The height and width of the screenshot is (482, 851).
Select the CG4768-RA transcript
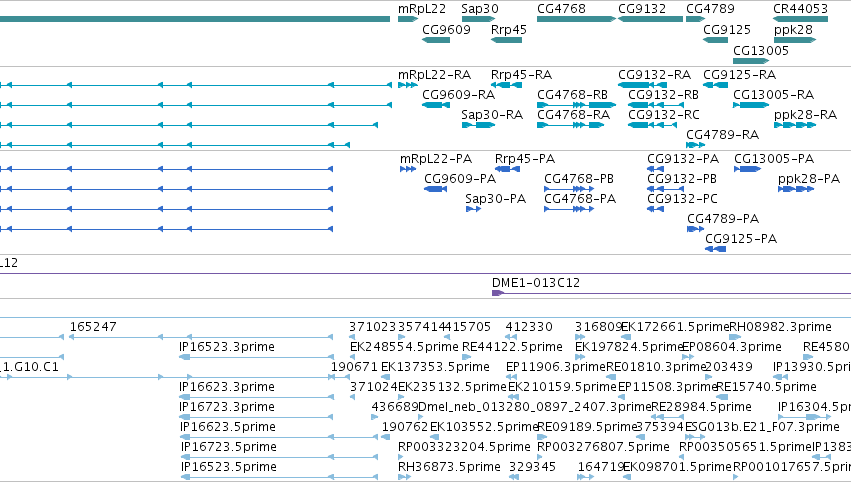point(570,125)
